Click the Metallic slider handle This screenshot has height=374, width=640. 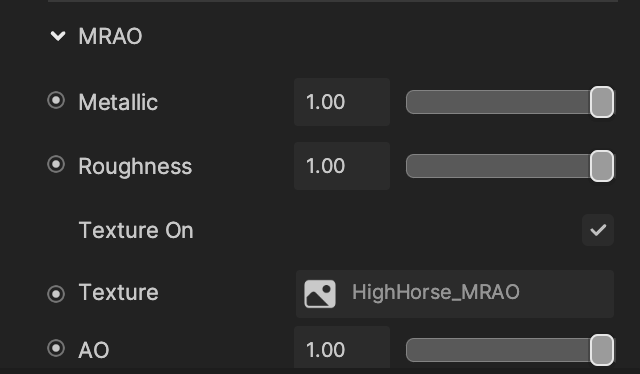602,102
